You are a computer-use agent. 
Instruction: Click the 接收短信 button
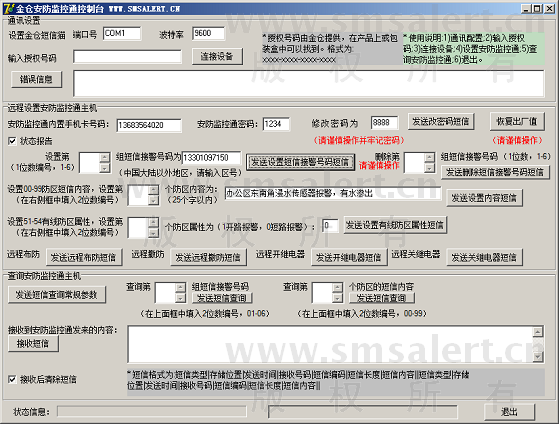tap(33, 343)
